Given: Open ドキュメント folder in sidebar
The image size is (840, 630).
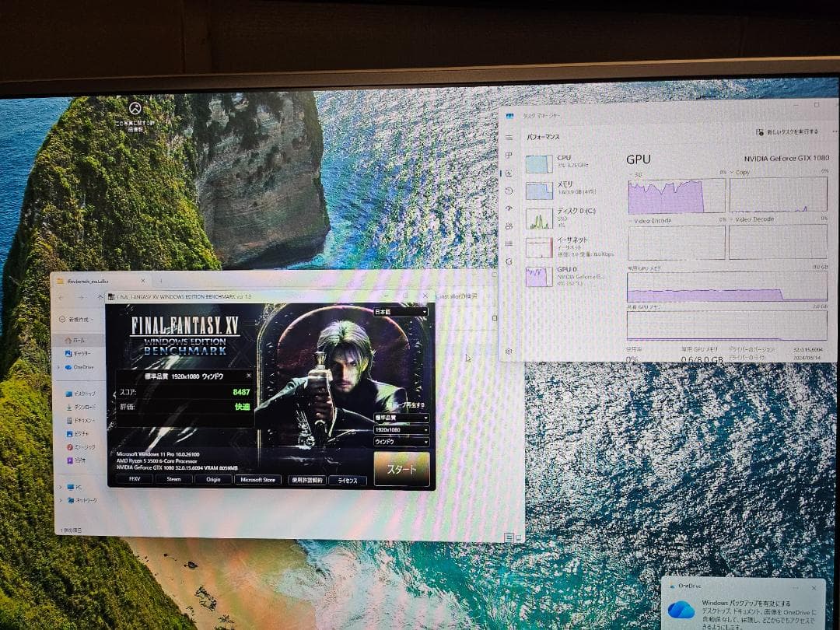Looking at the screenshot, I should click(x=80, y=421).
